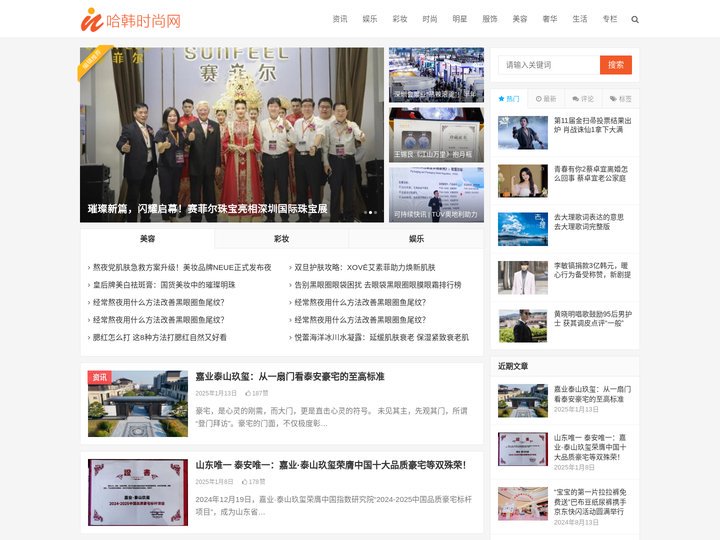
Task: Open 皇后牌美白祛斑膏 article link
Action: [x=164, y=285]
